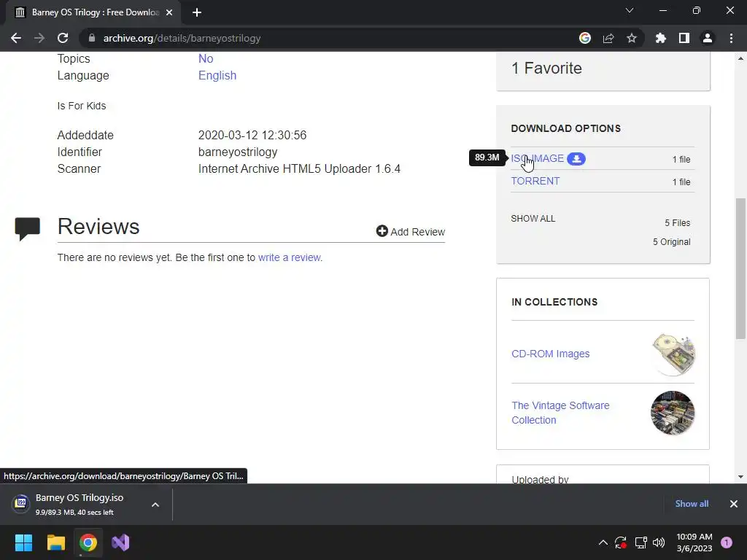Click the '2020-03-12 12:30:56' added date

(252, 135)
